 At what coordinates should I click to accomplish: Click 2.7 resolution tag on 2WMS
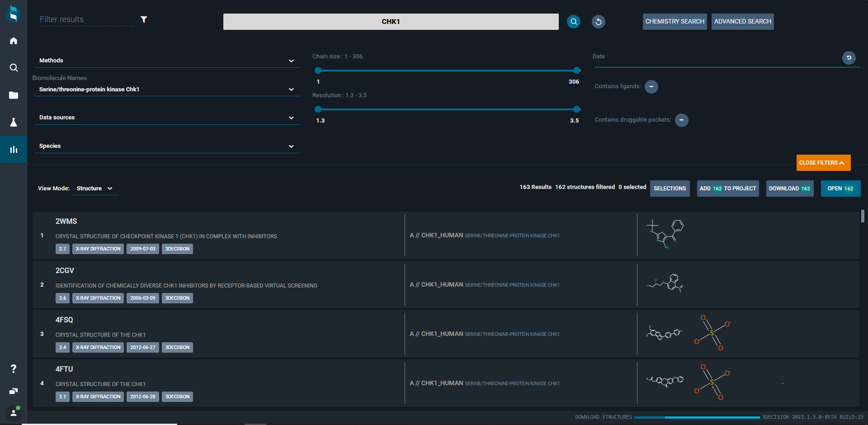click(x=62, y=249)
